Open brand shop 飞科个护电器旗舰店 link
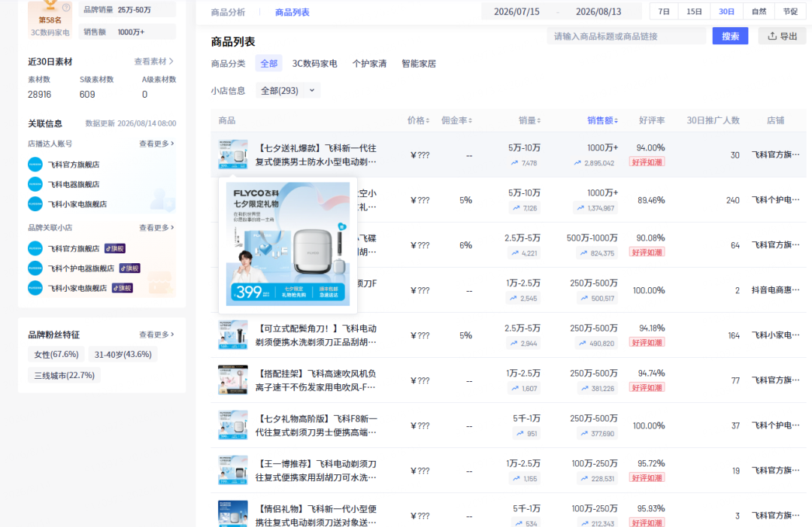This screenshot has height=527, width=812. pyautogui.click(x=80, y=268)
